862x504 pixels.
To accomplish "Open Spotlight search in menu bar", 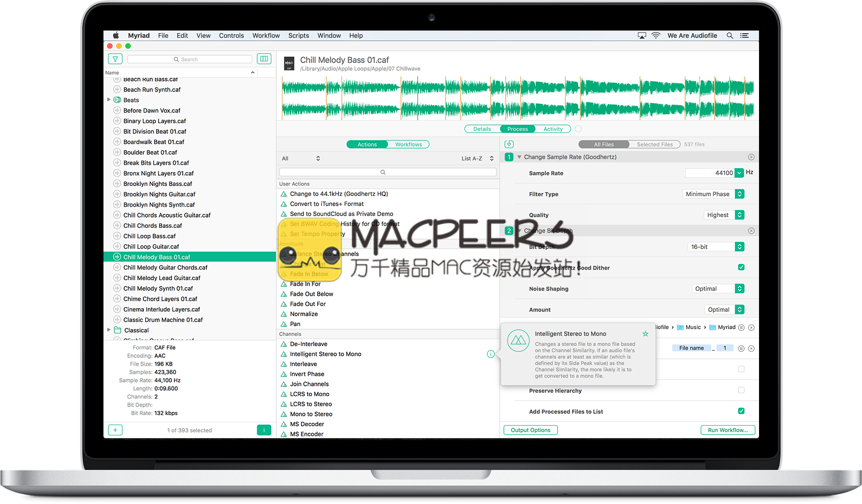I will (x=730, y=35).
